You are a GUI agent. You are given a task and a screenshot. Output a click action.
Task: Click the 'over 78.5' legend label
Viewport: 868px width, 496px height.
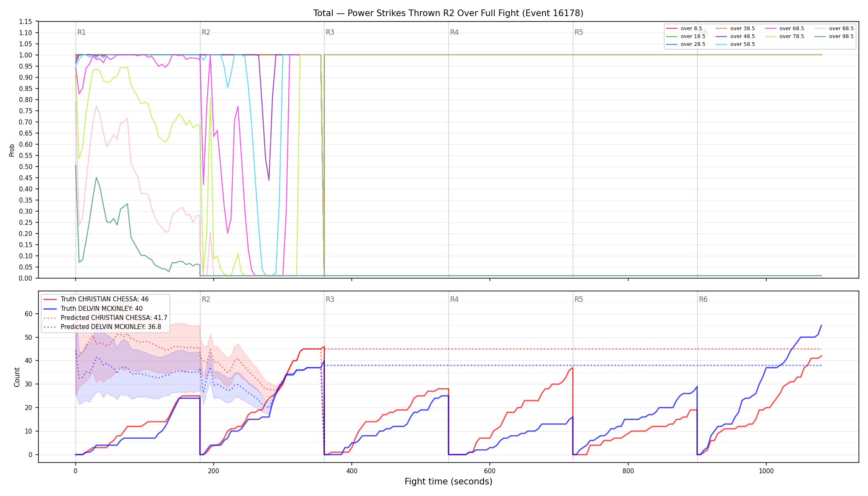click(x=792, y=36)
